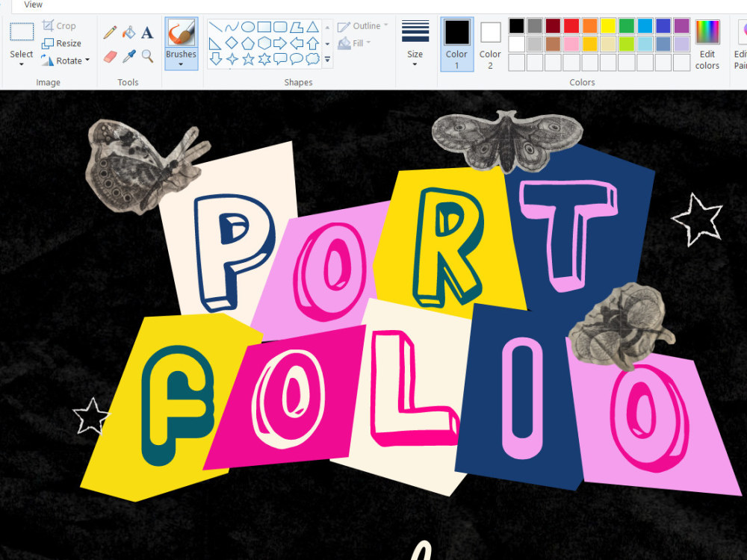This screenshot has width=747, height=560.
Task: Choose the Diamond shape
Action: [232, 43]
